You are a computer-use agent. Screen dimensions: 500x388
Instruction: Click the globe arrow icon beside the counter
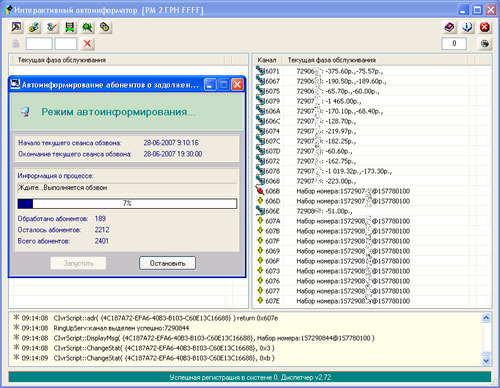tap(485, 44)
